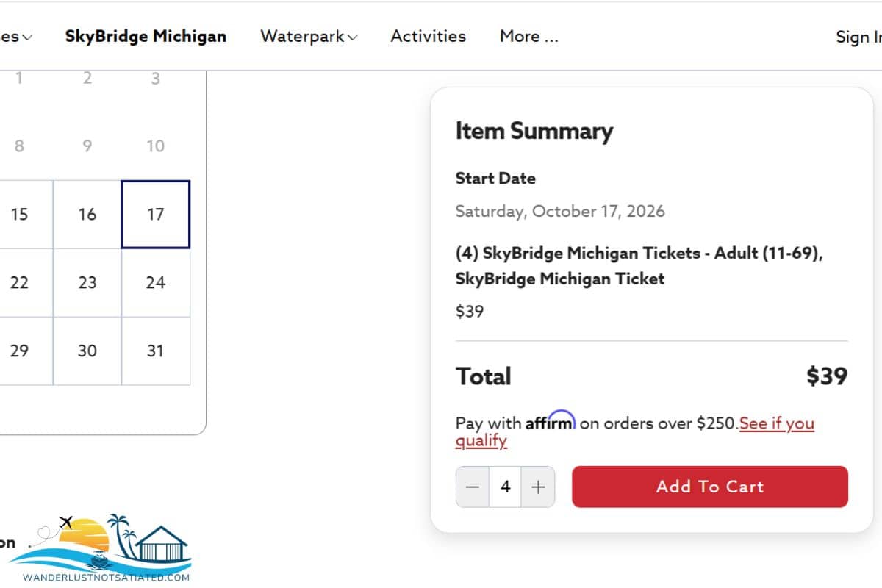Expand the Waterpark dropdown menu

pyautogui.click(x=309, y=36)
